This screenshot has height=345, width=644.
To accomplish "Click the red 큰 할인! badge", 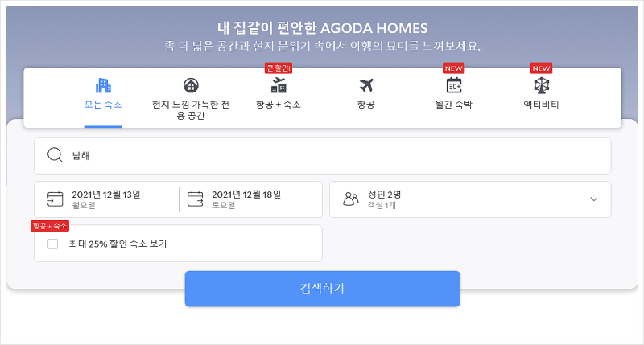I will (x=279, y=68).
